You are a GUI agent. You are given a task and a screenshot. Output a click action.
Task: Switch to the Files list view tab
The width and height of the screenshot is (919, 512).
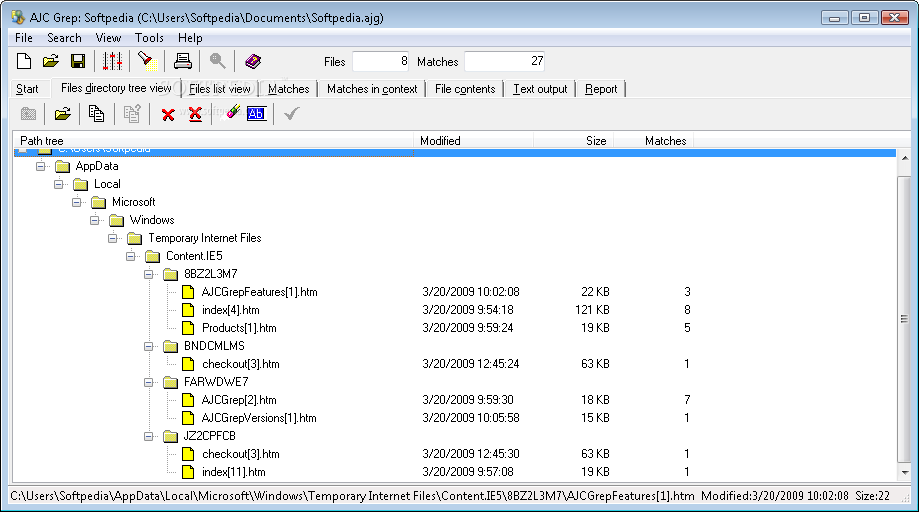220,89
